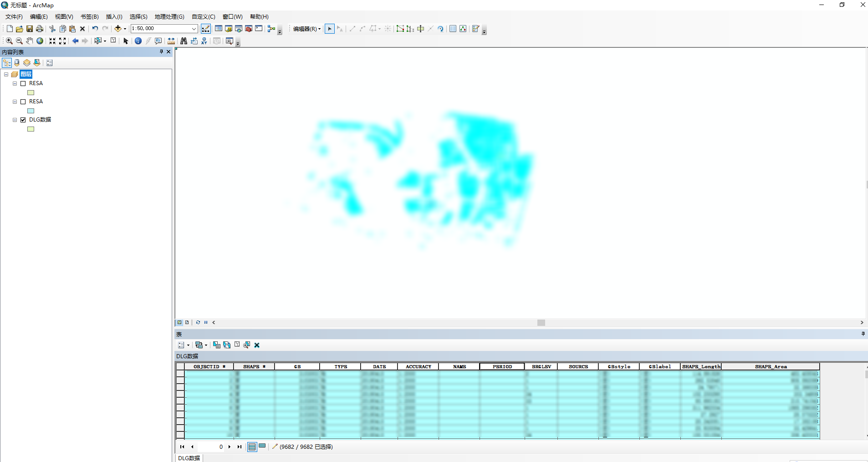Select the Zoom Out magnifier tool
The height and width of the screenshot is (462, 868).
coord(19,41)
